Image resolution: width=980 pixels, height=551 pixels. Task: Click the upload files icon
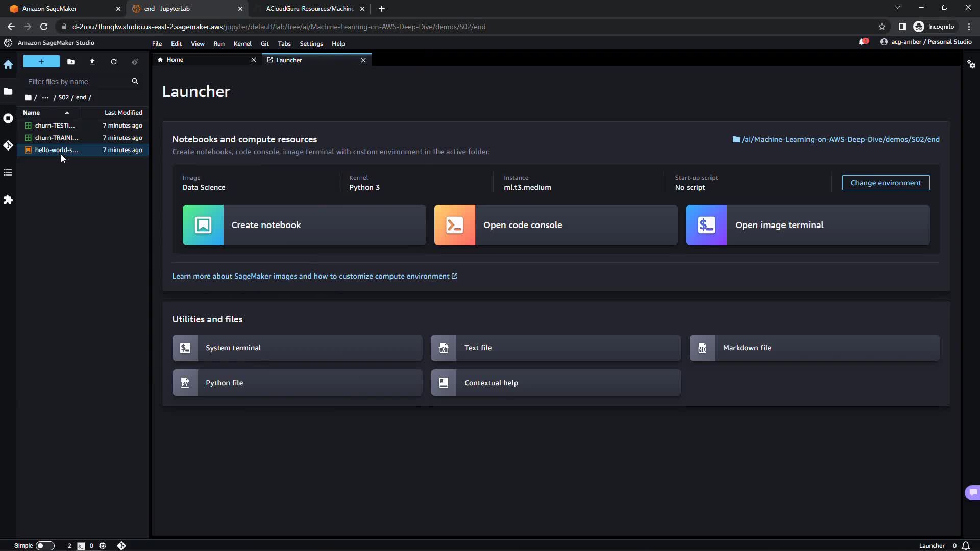click(x=92, y=62)
